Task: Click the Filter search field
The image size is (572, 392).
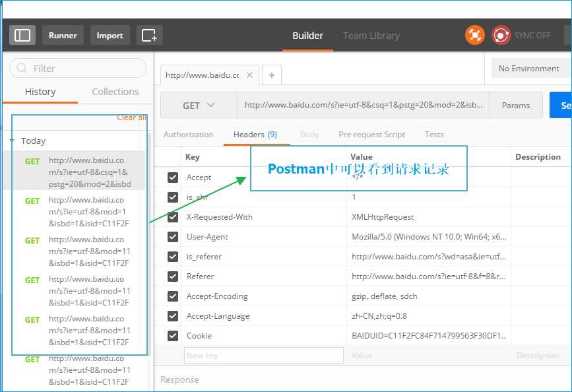Action: [x=78, y=68]
